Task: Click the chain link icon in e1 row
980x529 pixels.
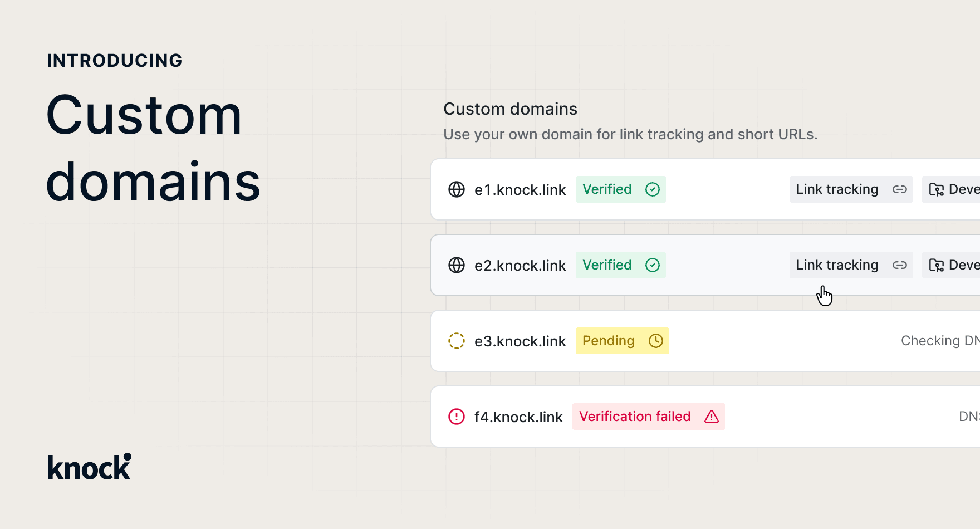Action: click(x=900, y=189)
